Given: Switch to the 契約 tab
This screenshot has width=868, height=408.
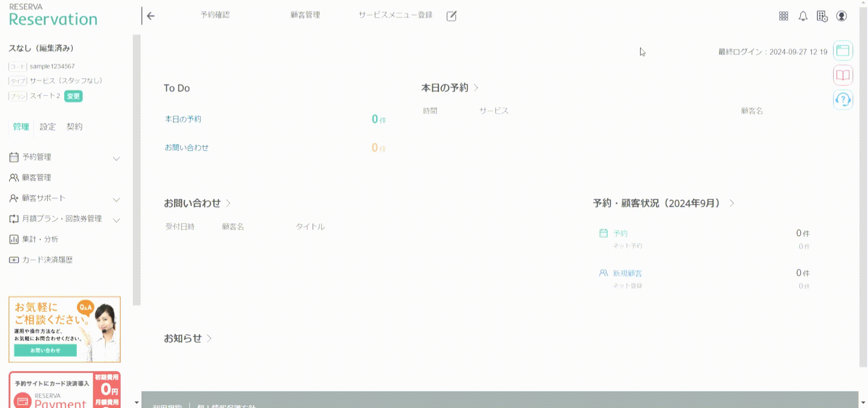Looking at the screenshot, I should pyautogui.click(x=74, y=127).
